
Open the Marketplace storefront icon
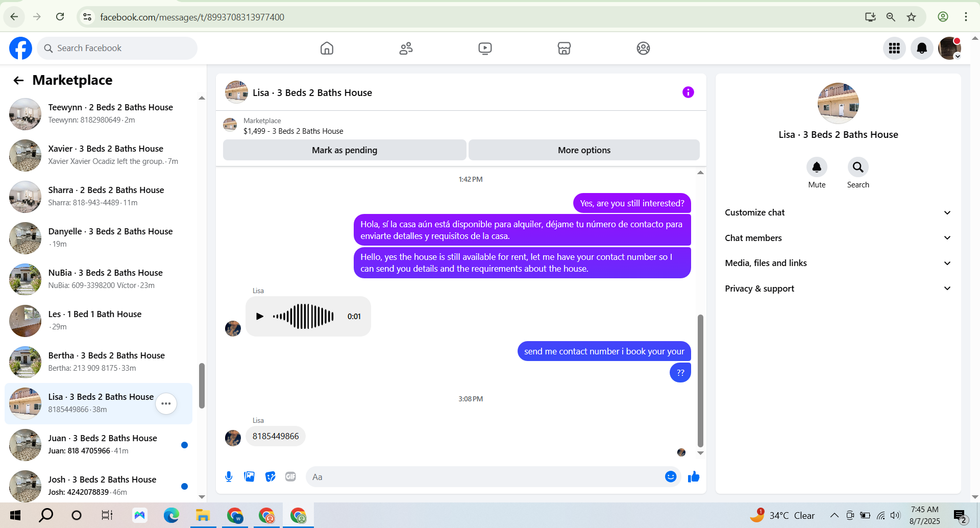[564, 48]
